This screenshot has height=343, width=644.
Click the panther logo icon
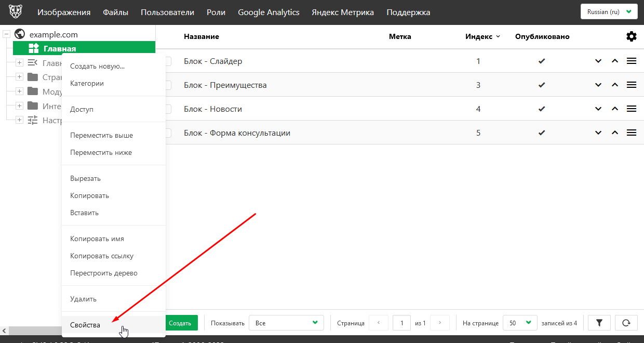16,12
